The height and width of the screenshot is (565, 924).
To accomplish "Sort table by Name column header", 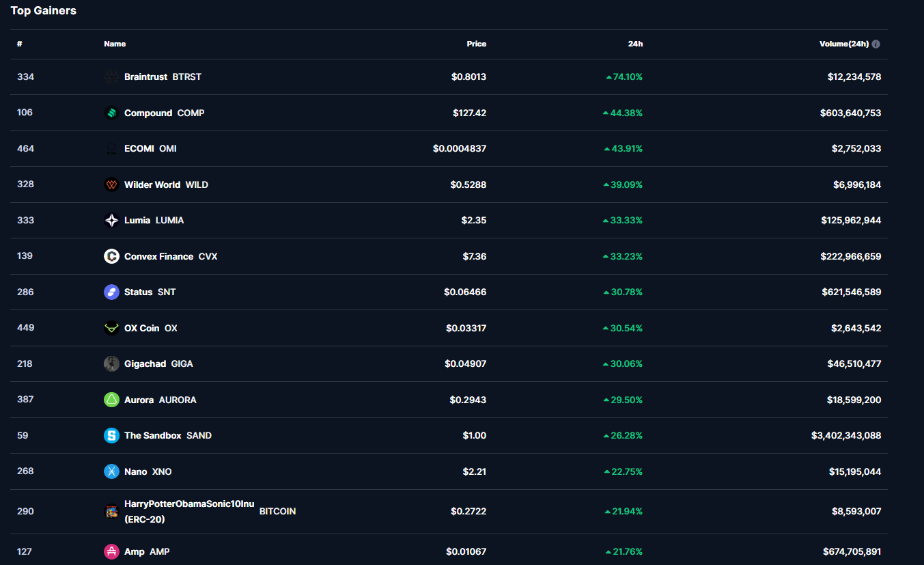I will tap(115, 44).
